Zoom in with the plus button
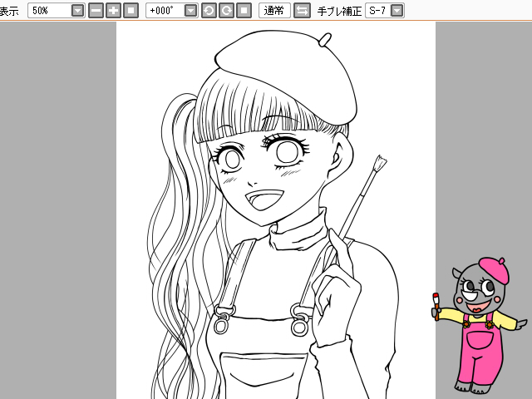Screen dimensions: 532x399 pyautogui.click(x=113, y=11)
